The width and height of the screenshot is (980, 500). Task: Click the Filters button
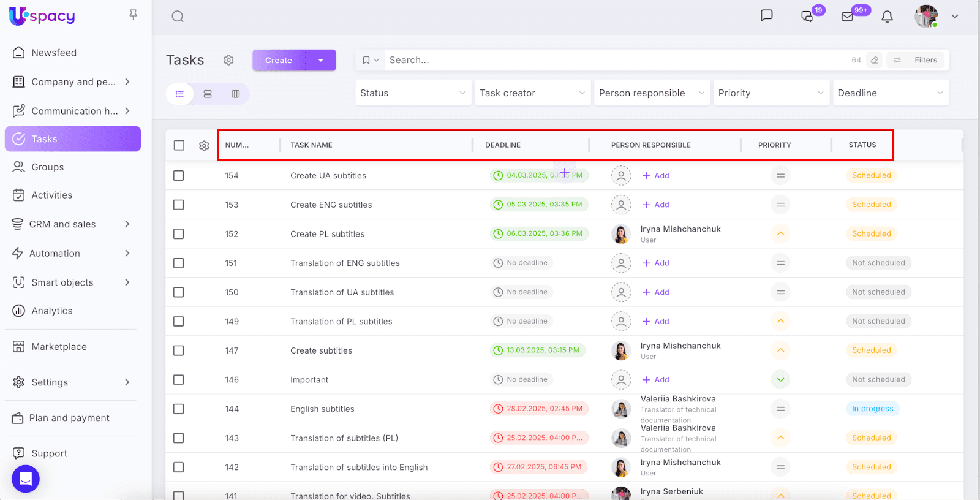pyautogui.click(x=917, y=60)
